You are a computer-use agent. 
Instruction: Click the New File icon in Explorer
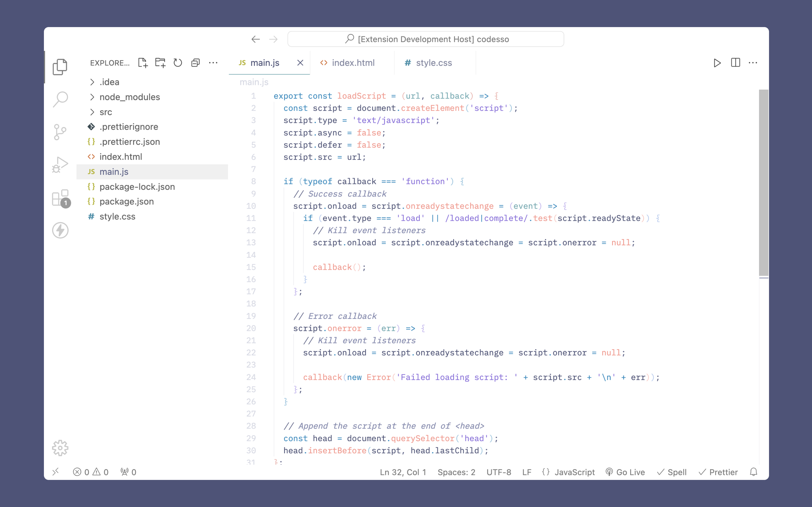pos(142,63)
